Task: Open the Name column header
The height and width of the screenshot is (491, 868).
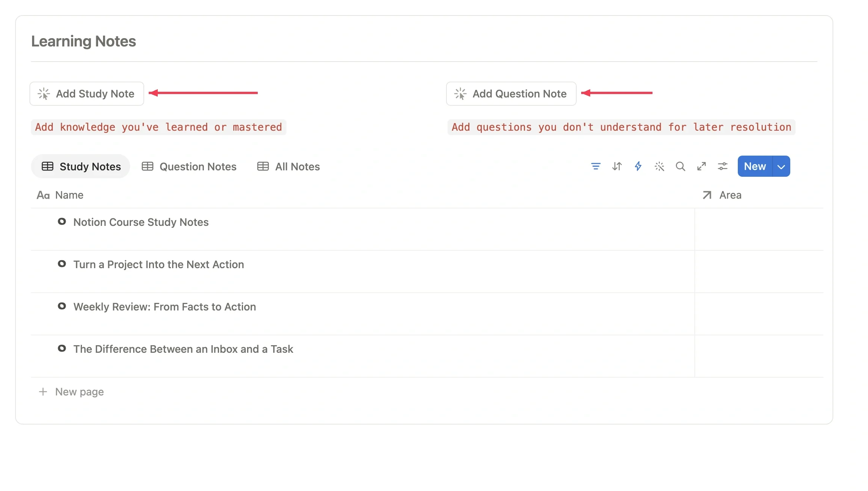Action: 60,195
